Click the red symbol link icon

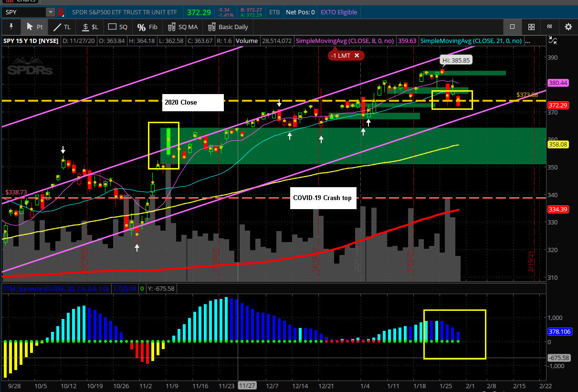tap(61, 12)
